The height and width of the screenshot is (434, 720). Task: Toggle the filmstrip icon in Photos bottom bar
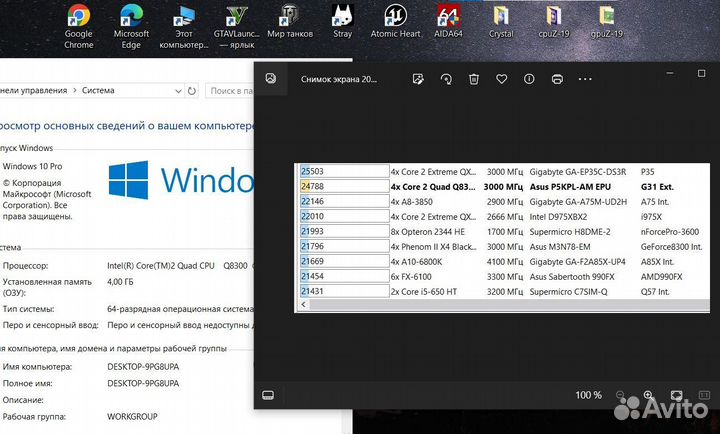coord(268,395)
